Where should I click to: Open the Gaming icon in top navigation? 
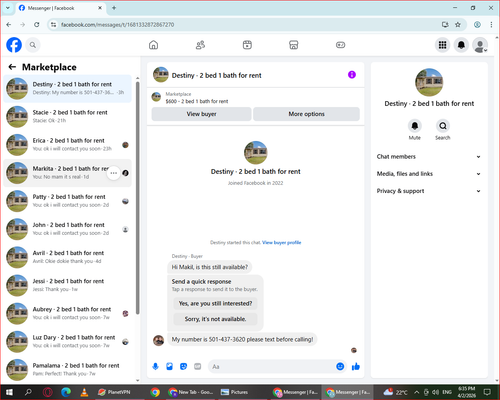(x=340, y=45)
